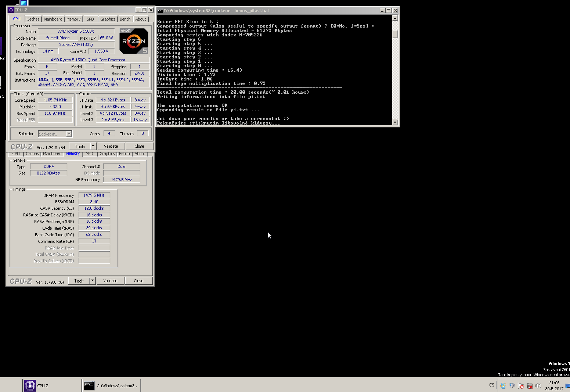Click Package field Socket AM4 (1331)
Screen dimensions: 570x392
point(76,44)
